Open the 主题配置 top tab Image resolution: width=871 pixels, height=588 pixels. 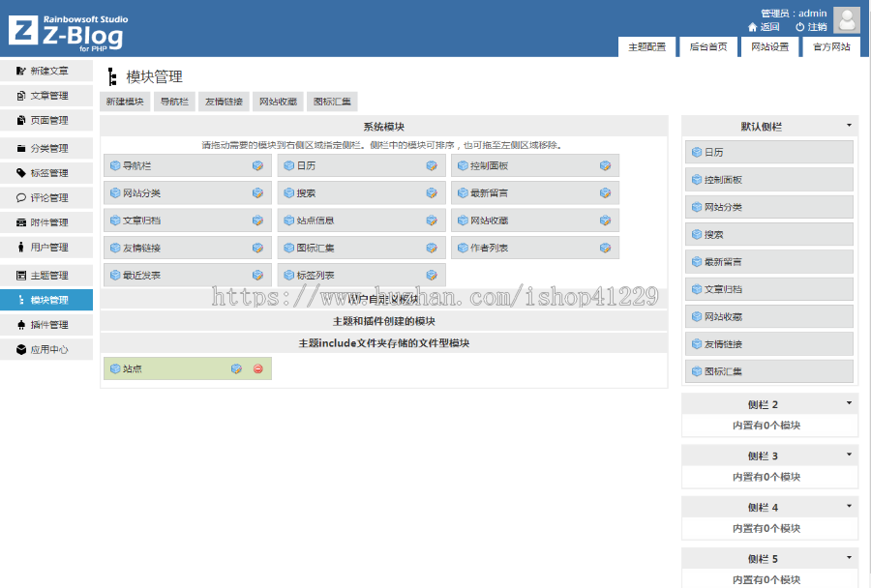click(x=646, y=46)
